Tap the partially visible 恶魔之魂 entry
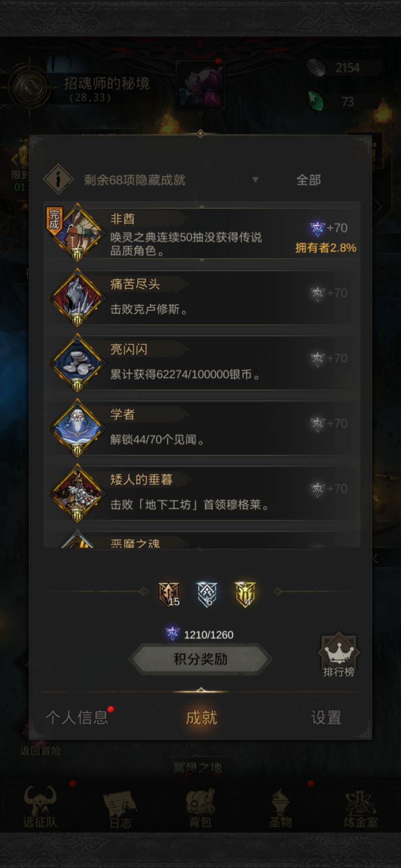Screen dimensions: 401x868 click(x=202, y=540)
